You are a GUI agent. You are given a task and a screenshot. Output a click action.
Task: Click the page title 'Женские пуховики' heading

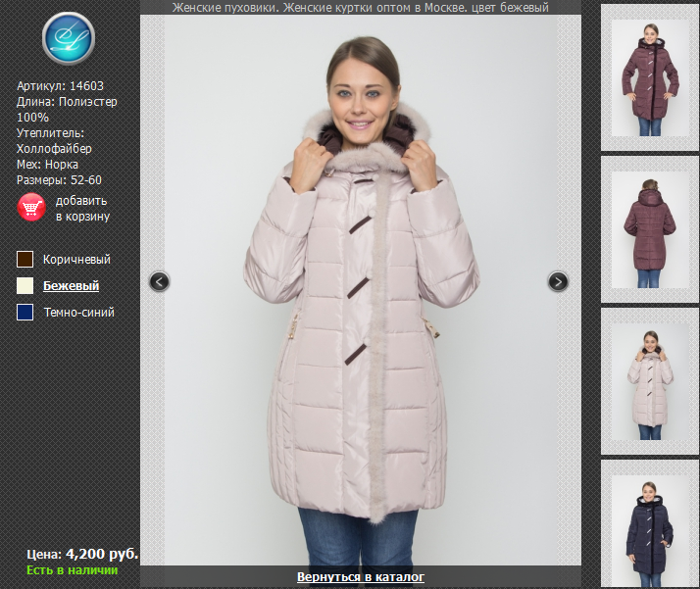click(x=361, y=8)
